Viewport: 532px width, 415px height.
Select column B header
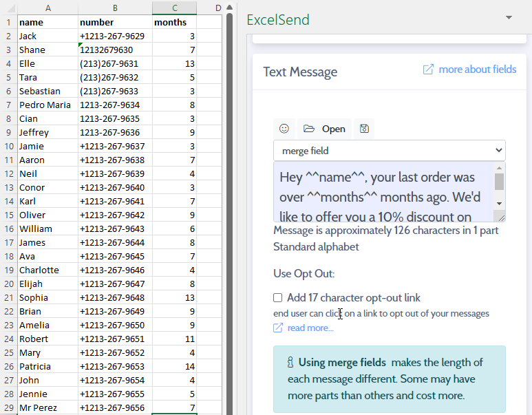pos(116,8)
